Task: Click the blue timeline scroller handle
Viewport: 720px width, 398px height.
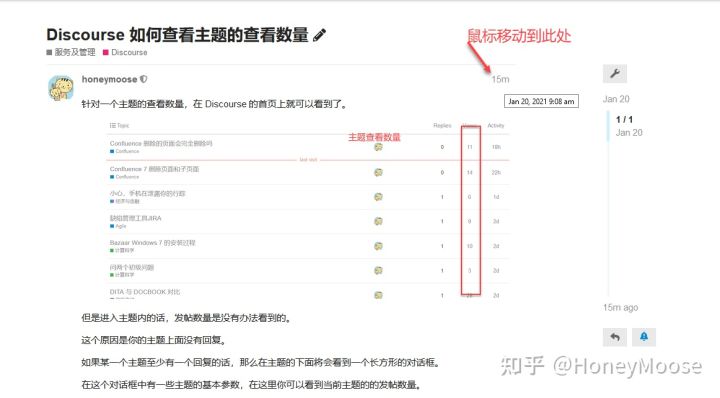Action: [608, 126]
